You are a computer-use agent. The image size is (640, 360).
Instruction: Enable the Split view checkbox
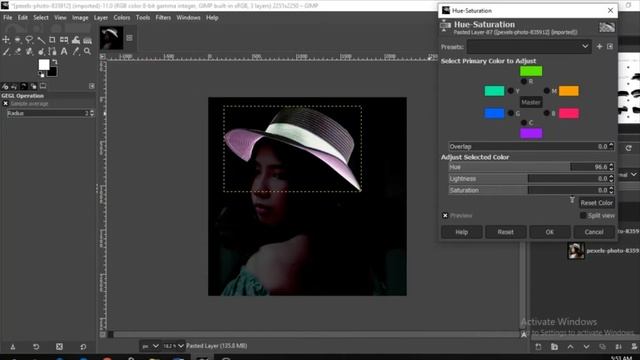coord(583,216)
